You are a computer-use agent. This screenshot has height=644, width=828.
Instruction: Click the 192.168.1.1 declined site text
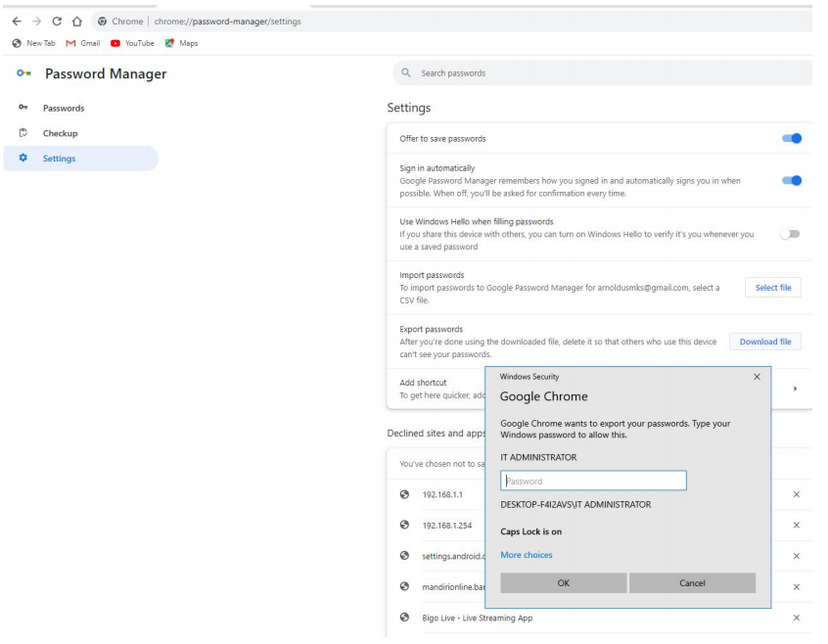(442, 494)
